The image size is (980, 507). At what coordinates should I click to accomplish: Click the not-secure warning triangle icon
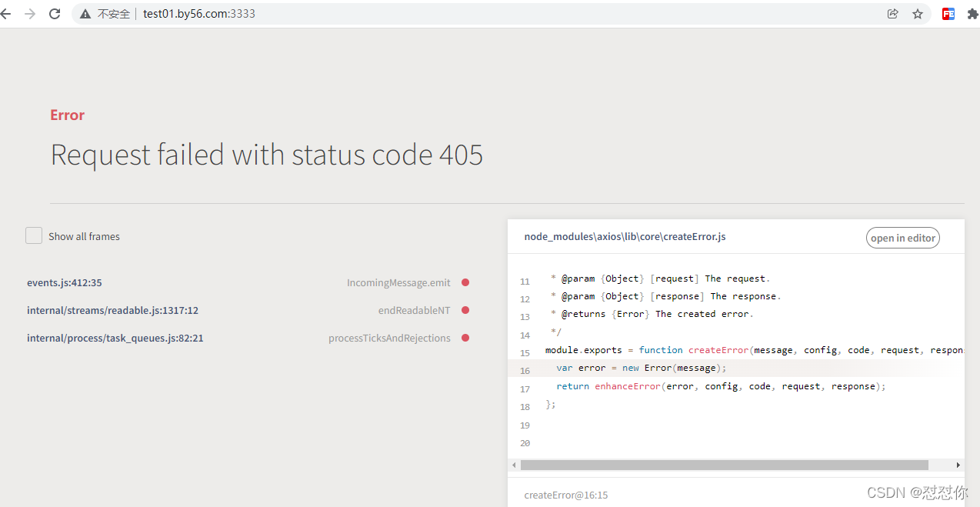[x=85, y=14]
